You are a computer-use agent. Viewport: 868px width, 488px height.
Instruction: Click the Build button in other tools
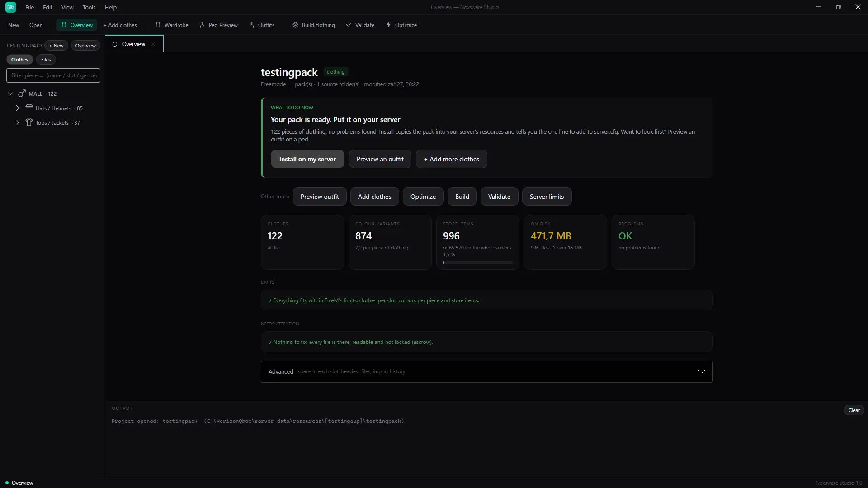coord(462,197)
